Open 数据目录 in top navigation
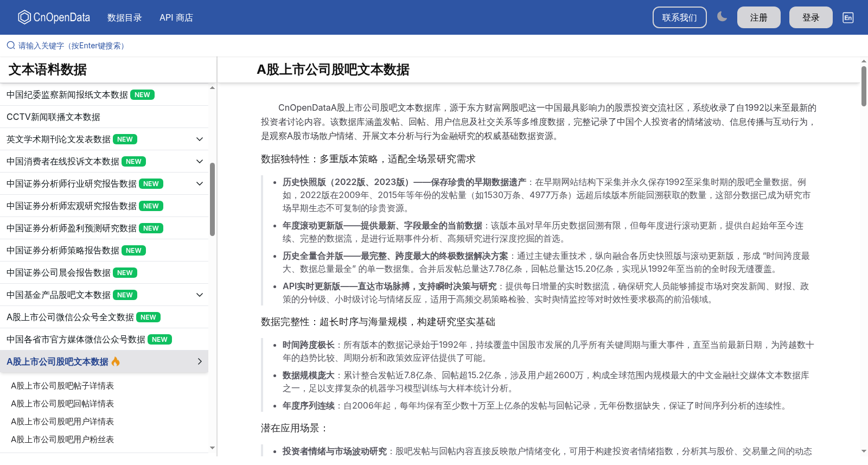 [x=124, y=17]
